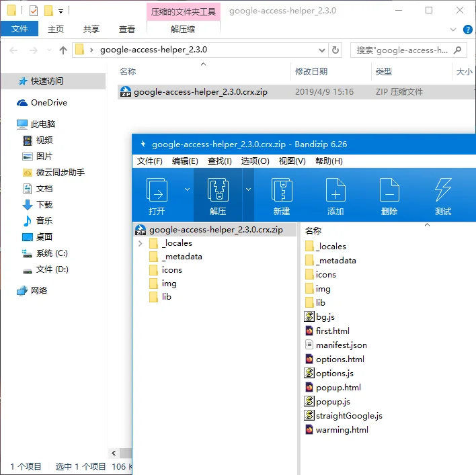Open the 查找(I) menu in Bandizip
The width and height of the screenshot is (476, 475).
[219, 161]
